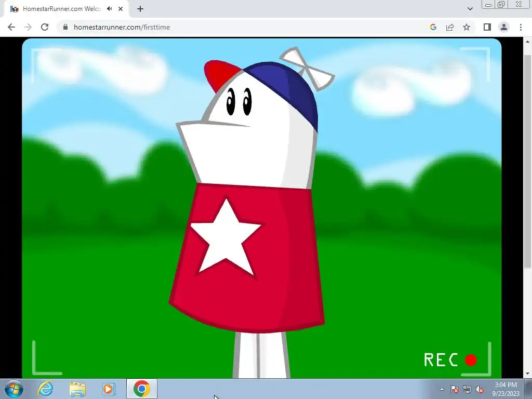Viewport: 532px width, 399px height.
Task: Open the network status tray icon
Action: [x=467, y=389]
